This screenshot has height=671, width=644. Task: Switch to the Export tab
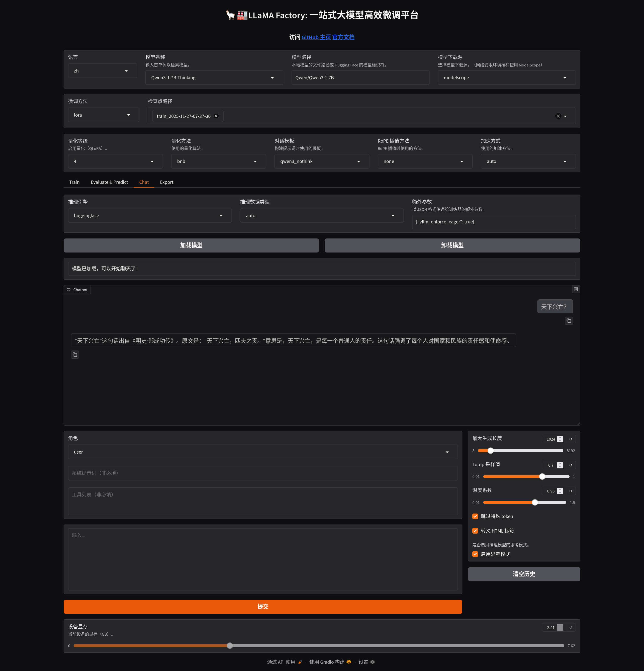(167, 182)
